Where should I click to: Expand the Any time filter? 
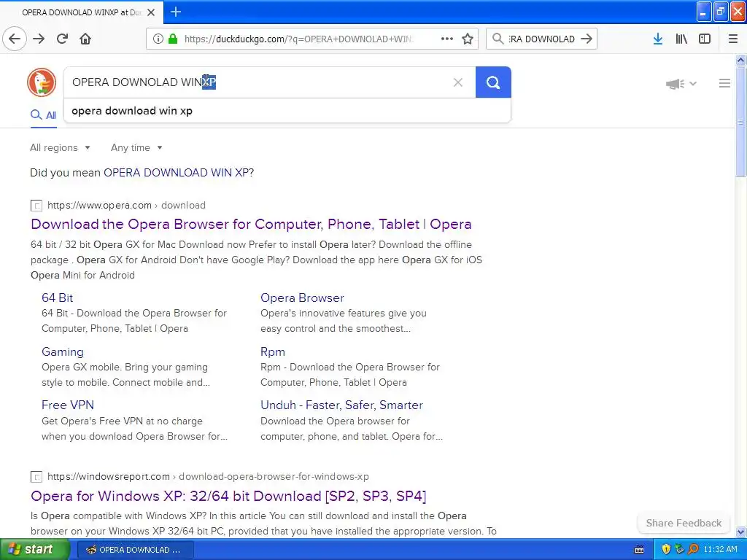(x=136, y=147)
